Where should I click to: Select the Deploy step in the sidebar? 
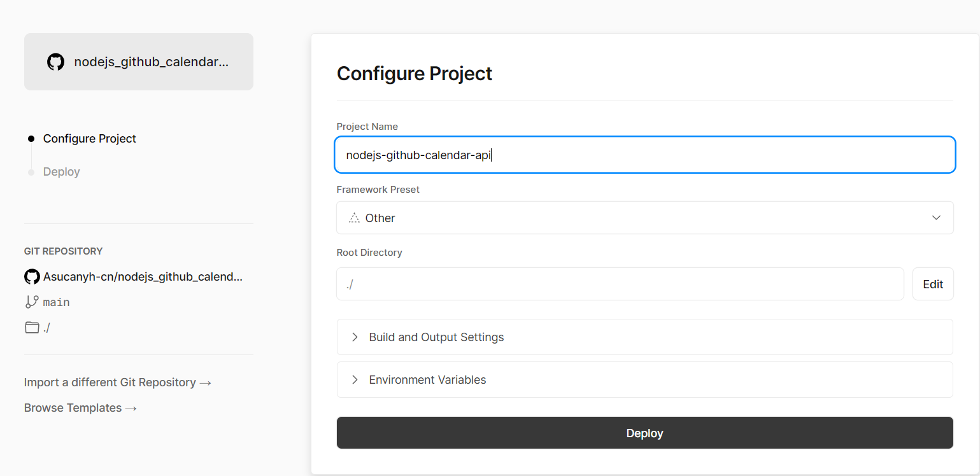point(62,172)
